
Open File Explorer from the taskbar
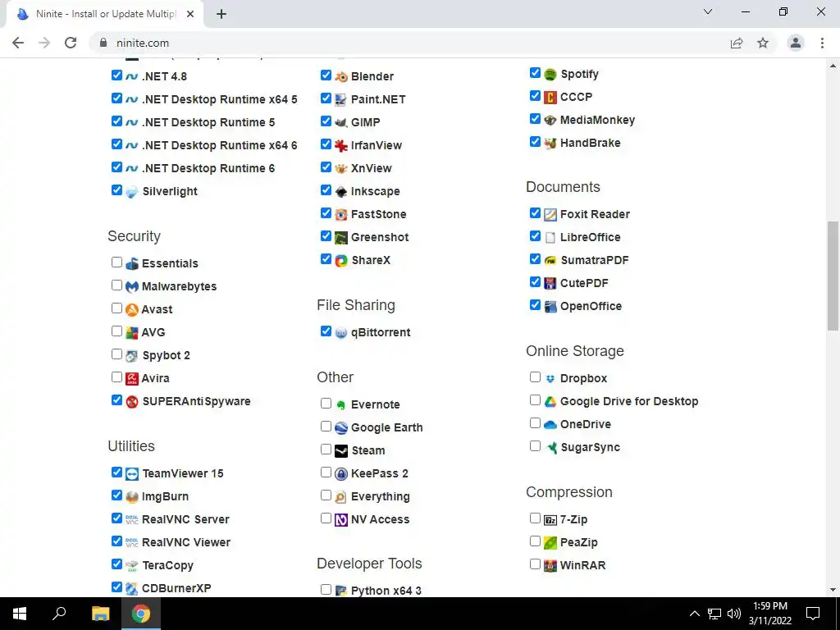(x=100, y=614)
